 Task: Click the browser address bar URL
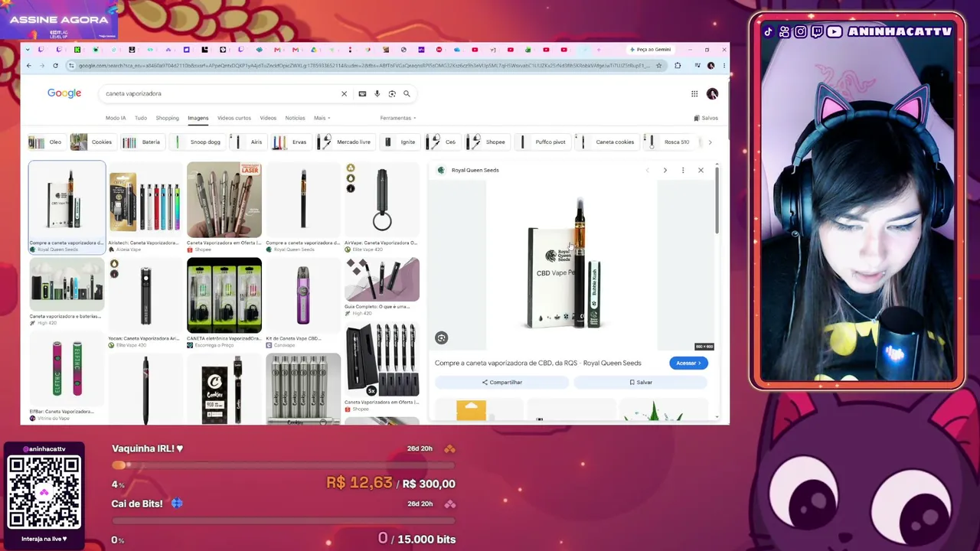click(364, 66)
